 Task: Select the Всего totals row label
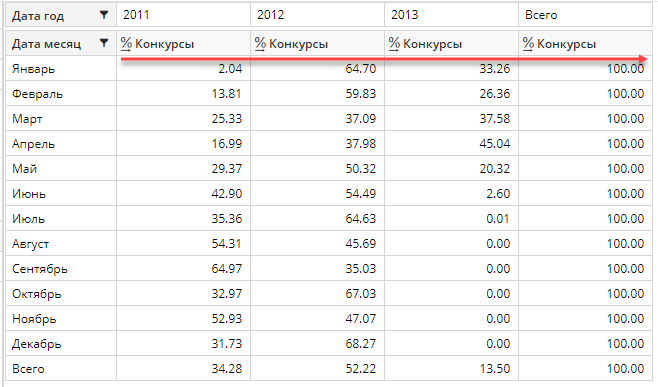pyautogui.click(x=28, y=369)
